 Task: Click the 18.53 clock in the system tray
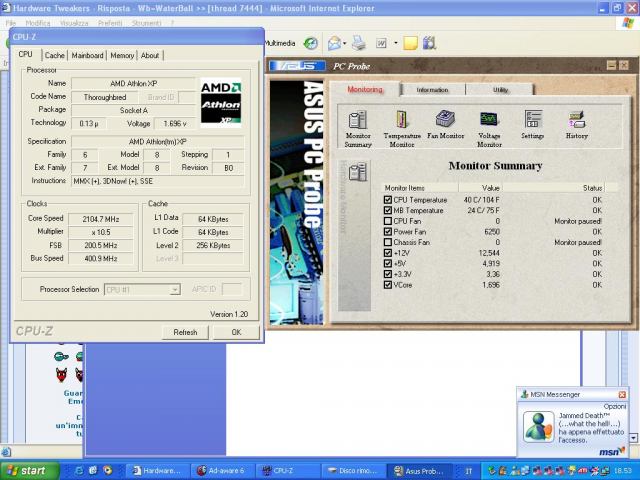click(622, 471)
